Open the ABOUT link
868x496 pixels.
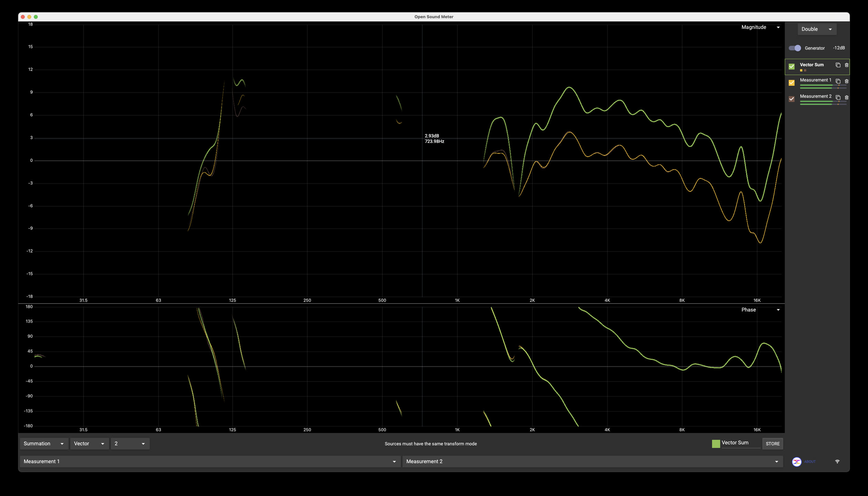[810, 462]
